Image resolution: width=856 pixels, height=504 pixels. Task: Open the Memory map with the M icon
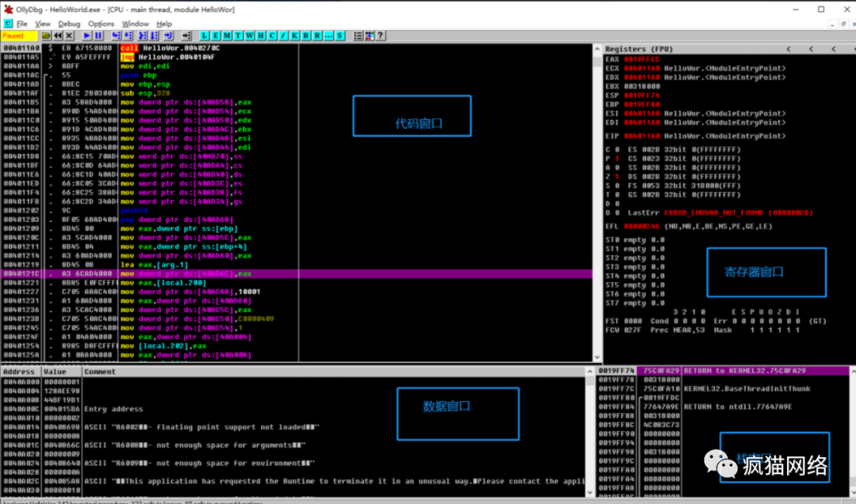[227, 36]
